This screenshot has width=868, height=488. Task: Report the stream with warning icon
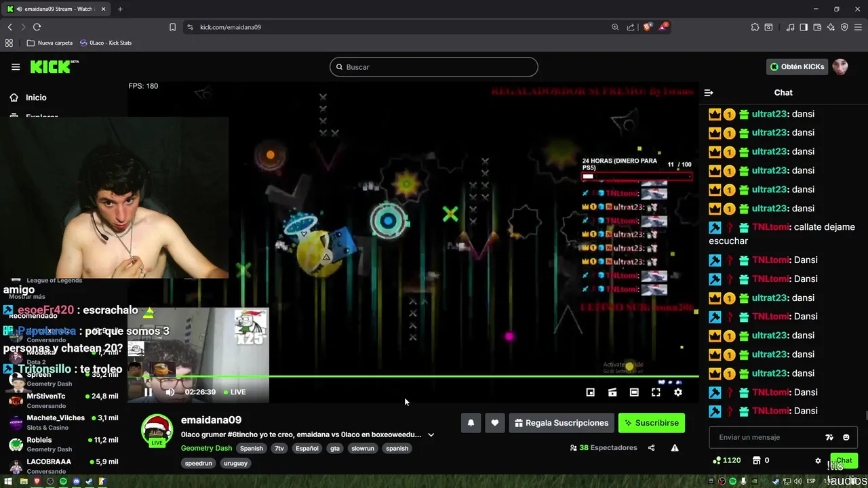(675, 448)
